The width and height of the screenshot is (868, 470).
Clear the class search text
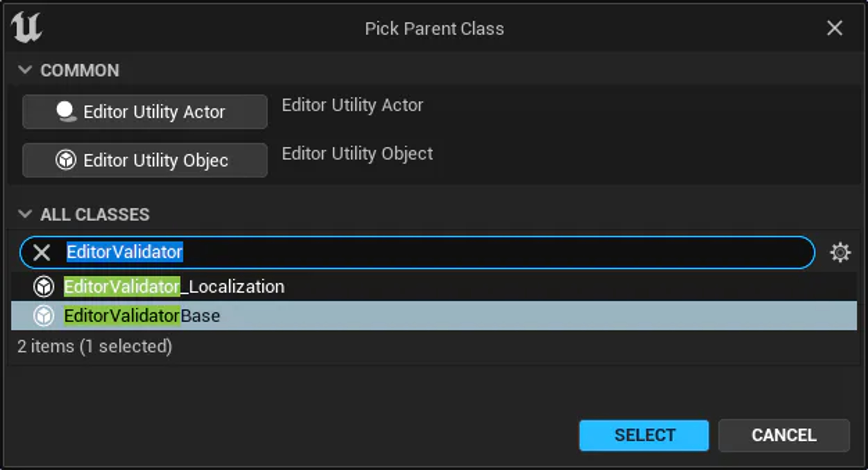pyautogui.click(x=42, y=252)
